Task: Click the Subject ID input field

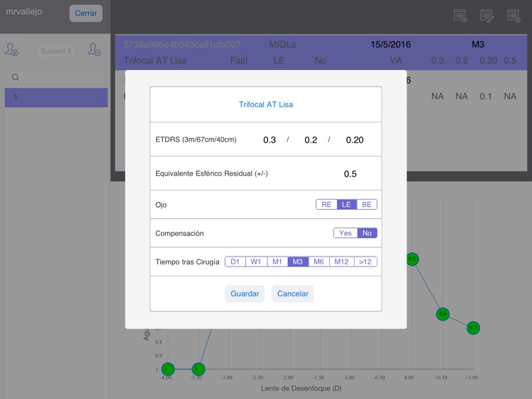Action: [x=56, y=51]
